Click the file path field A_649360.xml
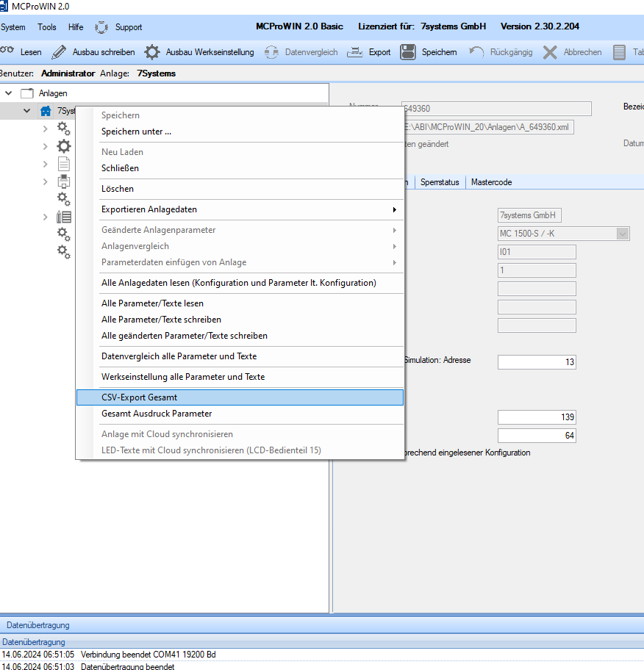The width and height of the screenshot is (644, 670). tap(488, 127)
